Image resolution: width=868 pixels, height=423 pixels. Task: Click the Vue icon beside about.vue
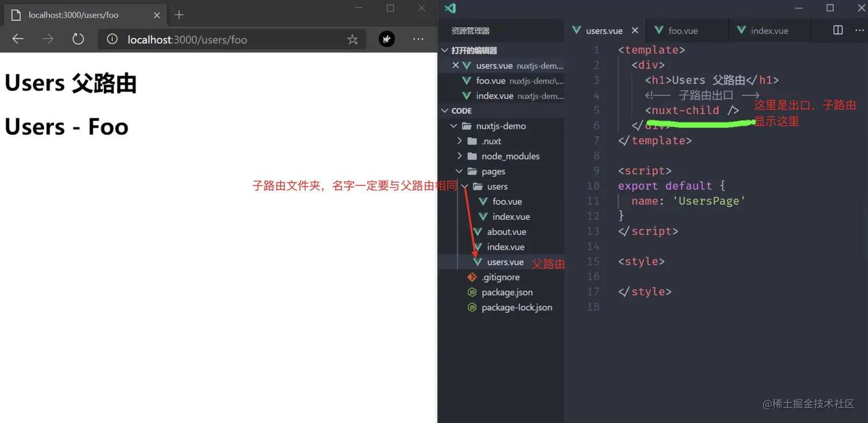(477, 232)
